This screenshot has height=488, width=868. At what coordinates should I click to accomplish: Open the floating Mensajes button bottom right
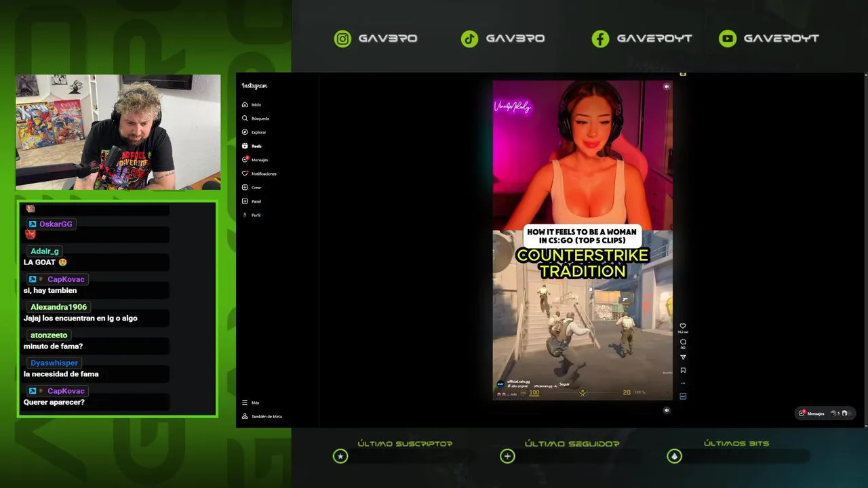[x=825, y=413]
